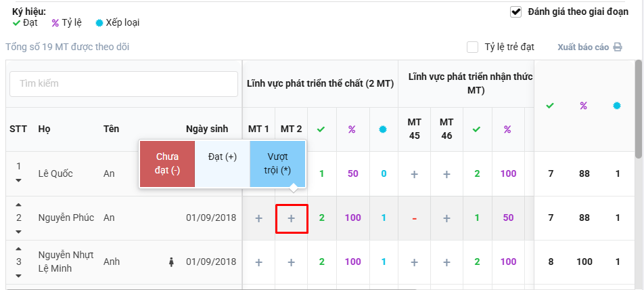The image size is (644, 290).
Task: Click the blue Xếp loại badge in the legend
Action: [x=101, y=22]
